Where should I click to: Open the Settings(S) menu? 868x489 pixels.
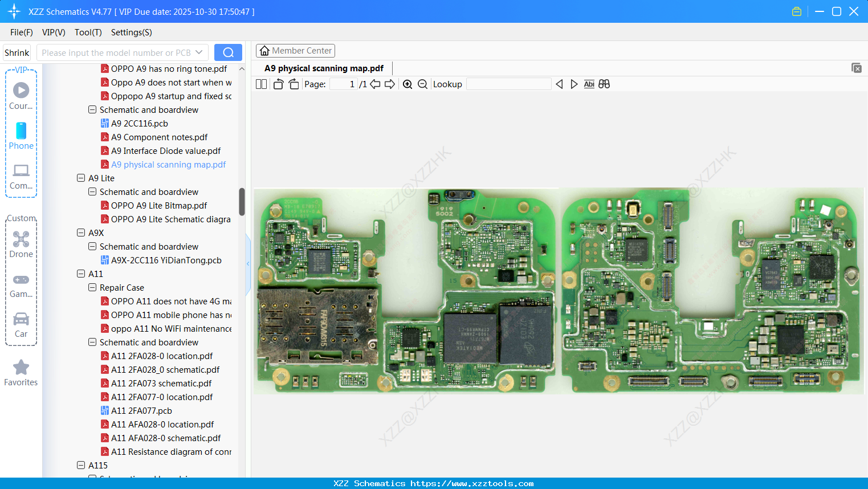click(132, 32)
